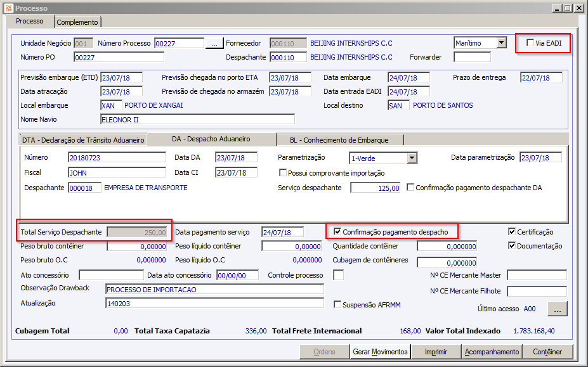Expand the Marítimo transport dropdown

(501, 42)
